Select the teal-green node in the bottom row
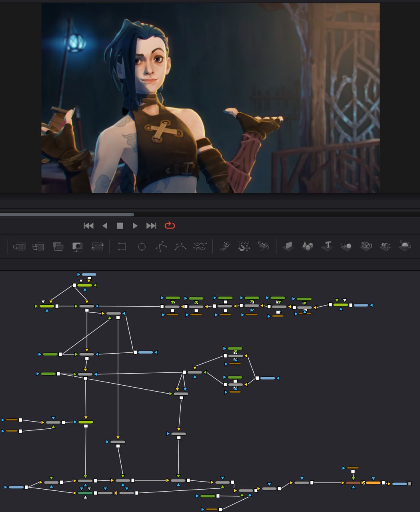 pyautogui.click(x=85, y=493)
